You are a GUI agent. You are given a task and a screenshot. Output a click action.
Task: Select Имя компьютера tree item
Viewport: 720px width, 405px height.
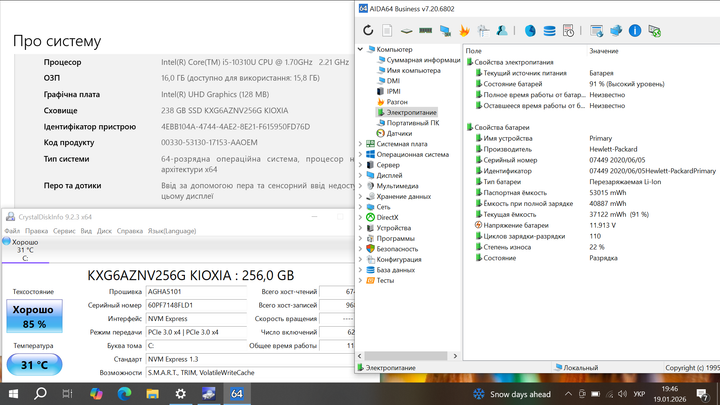click(x=409, y=70)
